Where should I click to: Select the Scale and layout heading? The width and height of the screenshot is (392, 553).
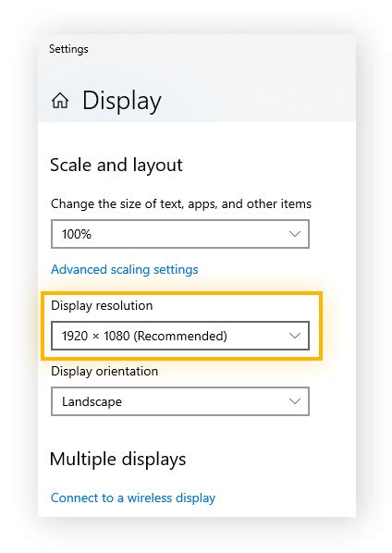(x=116, y=166)
